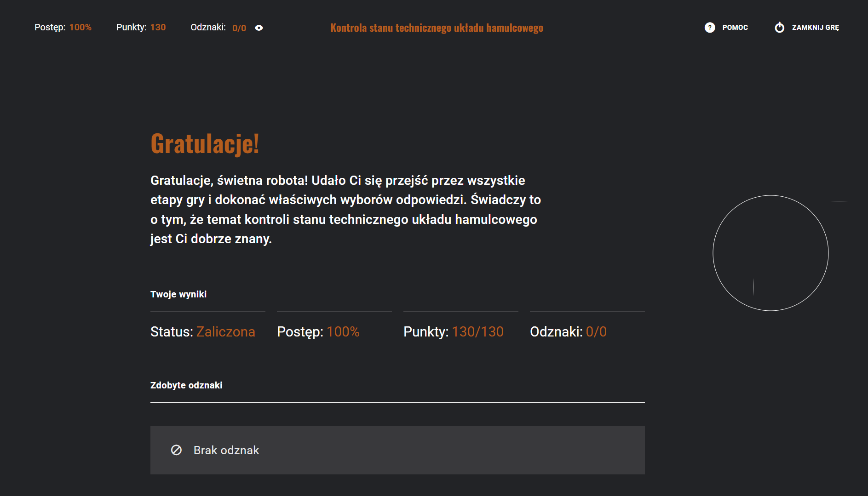Click the Brak odznak panel

point(397,450)
